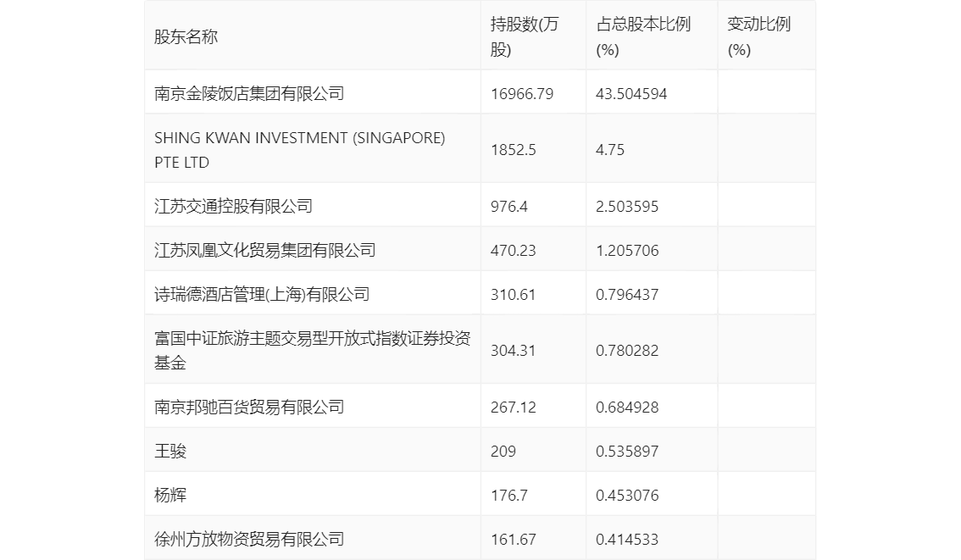961x560 pixels.
Task: Select 富国中证旅游主题交易型开放式指数证券投资基金 name
Action: tap(313, 351)
